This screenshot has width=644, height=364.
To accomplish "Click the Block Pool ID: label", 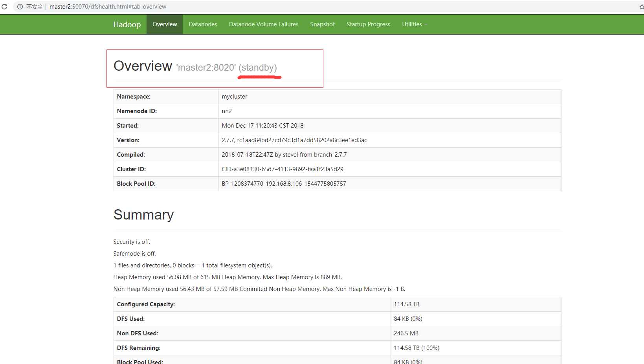I will (x=136, y=184).
